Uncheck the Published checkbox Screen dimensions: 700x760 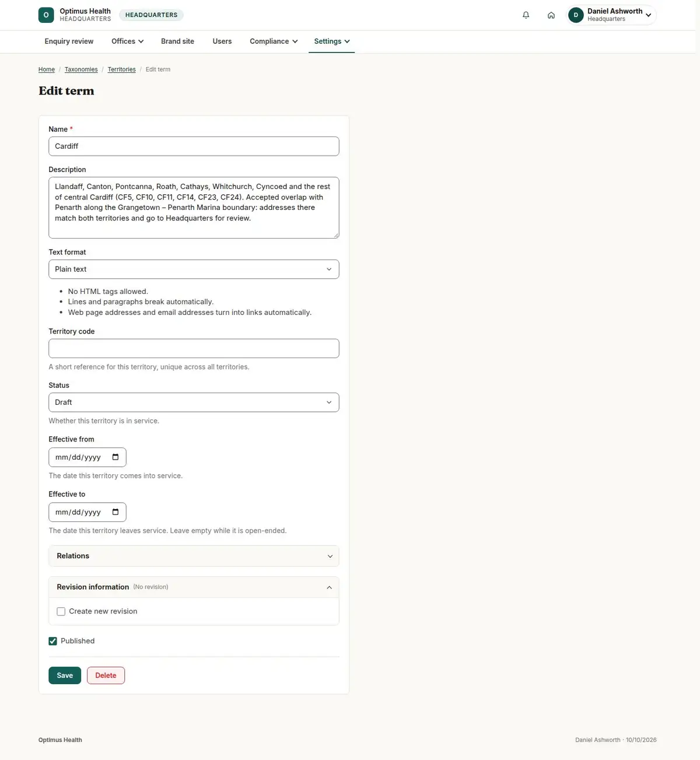coord(52,641)
